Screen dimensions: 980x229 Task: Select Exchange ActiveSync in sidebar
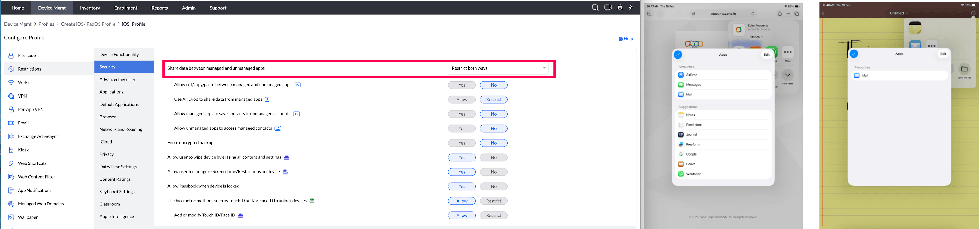pyautogui.click(x=49, y=136)
